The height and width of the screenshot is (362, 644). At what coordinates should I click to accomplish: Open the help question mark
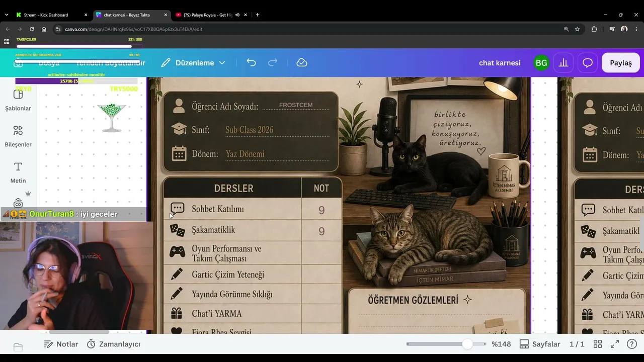(x=632, y=344)
